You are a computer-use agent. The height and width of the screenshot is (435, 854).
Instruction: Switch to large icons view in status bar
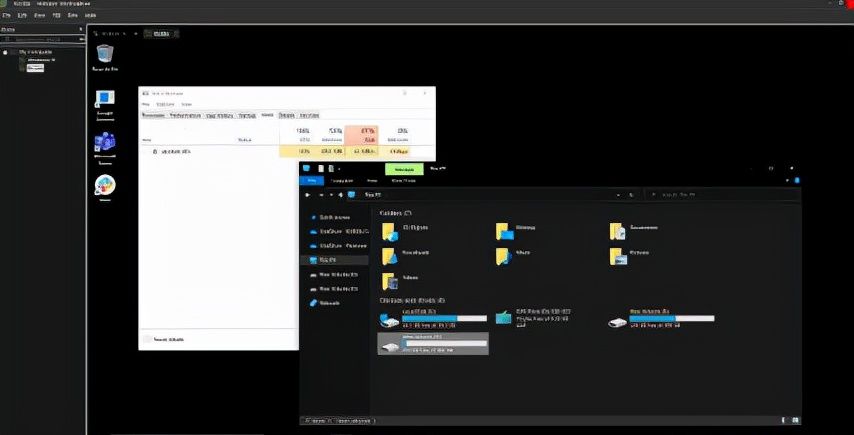(x=795, y=420)
